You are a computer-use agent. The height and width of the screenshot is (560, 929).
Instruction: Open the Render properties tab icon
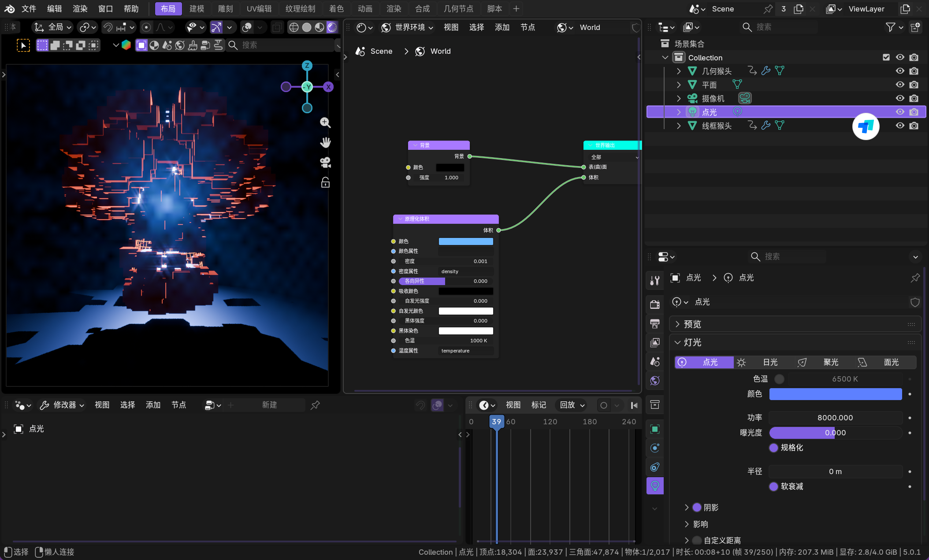(655, 304)
